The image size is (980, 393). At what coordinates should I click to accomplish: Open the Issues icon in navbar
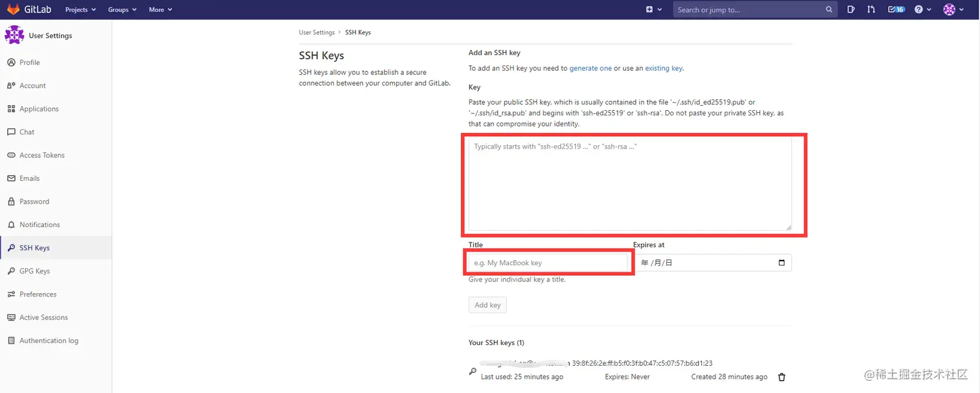pos(851,10)
